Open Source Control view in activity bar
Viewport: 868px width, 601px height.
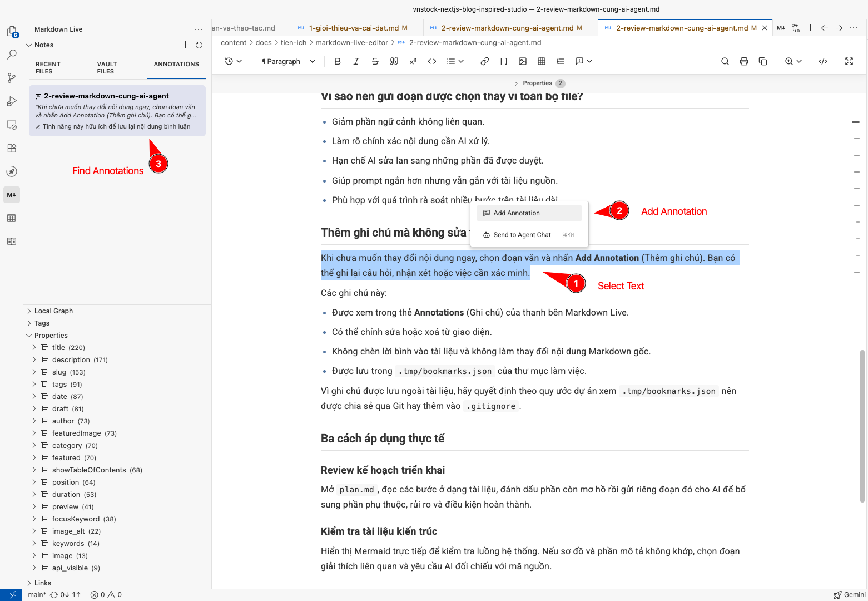pyautogui.click(x=12, y=78)
